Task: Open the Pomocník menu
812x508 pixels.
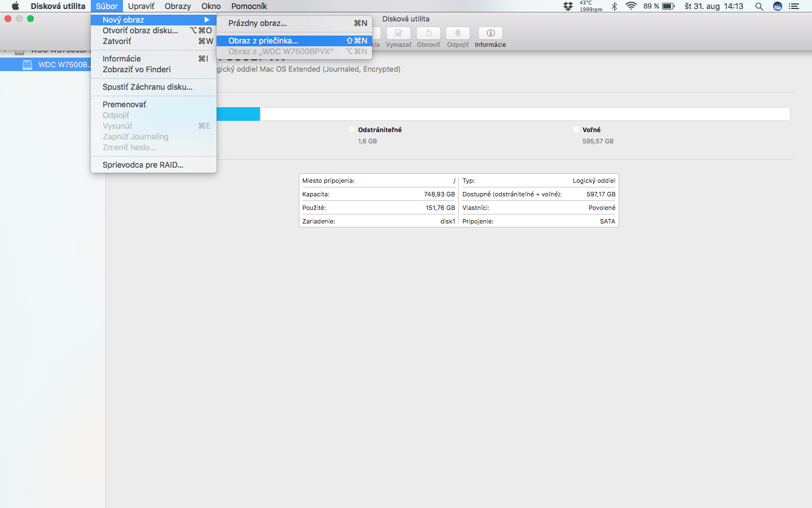Action: (249, 6)
